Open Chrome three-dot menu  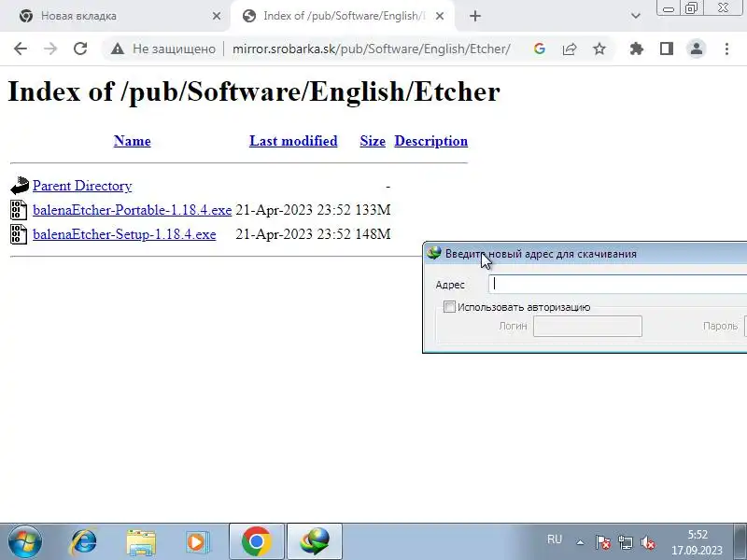726,49
